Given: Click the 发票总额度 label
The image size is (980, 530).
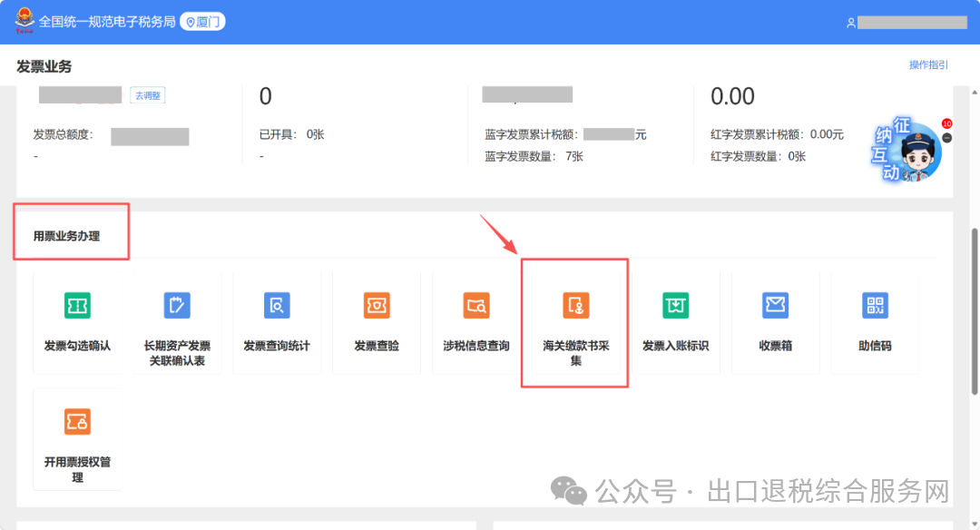Looking at the screenshot, I should pyautogui.click(x=64, y=134).
